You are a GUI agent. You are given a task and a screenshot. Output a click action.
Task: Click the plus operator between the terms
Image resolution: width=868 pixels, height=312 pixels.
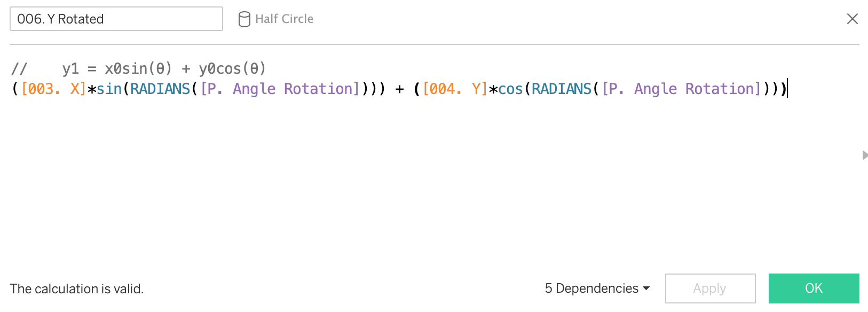399,89
